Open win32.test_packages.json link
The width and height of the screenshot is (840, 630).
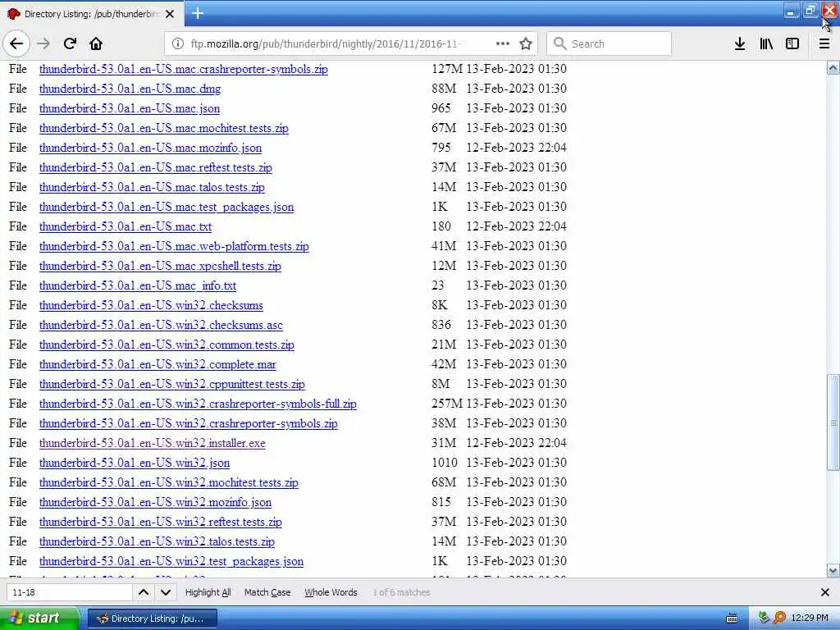pos(171,561)
